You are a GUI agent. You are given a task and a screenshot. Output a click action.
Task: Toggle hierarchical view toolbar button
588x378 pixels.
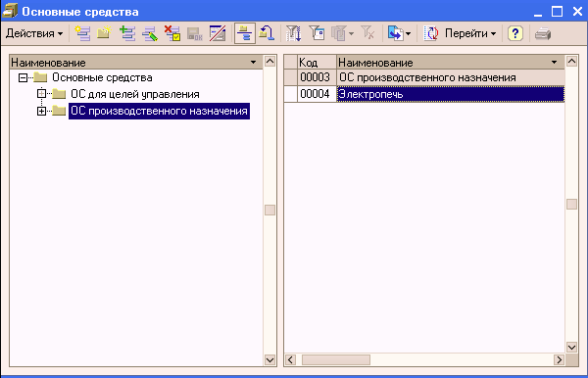point(245,33)
